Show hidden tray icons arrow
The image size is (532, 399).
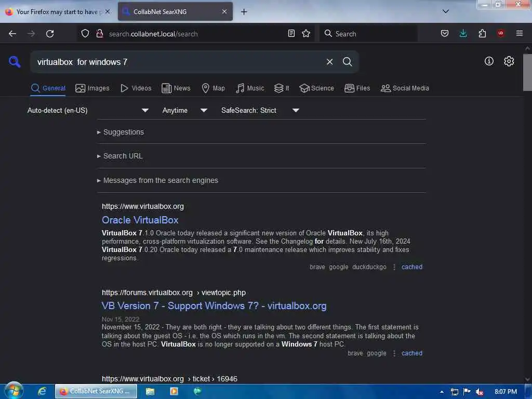(442, 392)
